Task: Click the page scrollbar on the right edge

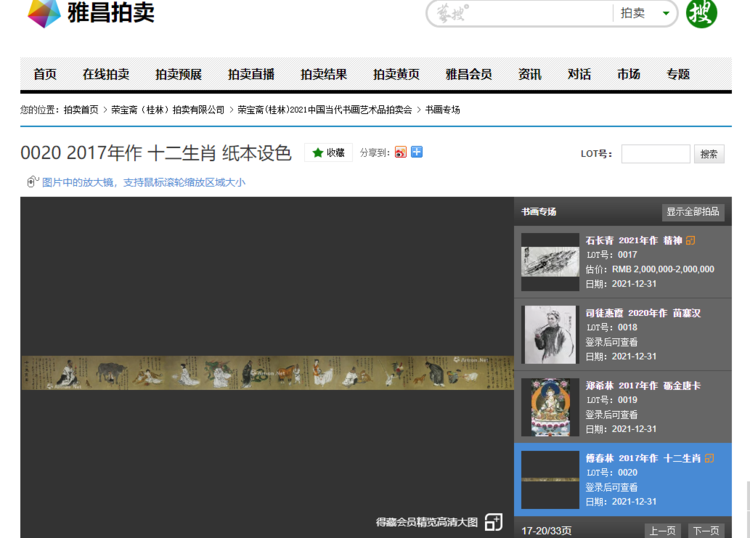Action: tap(748, 509)
